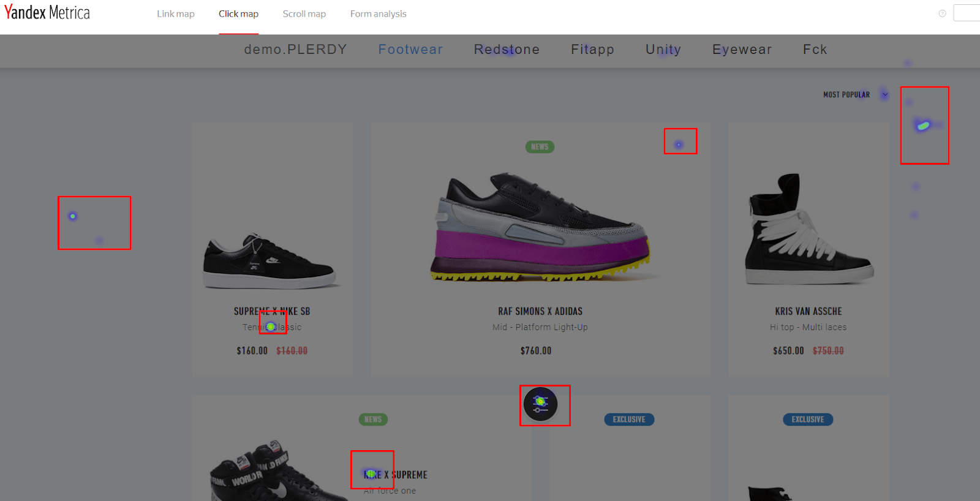This screenshot has height=501, width=980.
Task: Switch to the Click map tab
Action: click(x=238, y=13)
